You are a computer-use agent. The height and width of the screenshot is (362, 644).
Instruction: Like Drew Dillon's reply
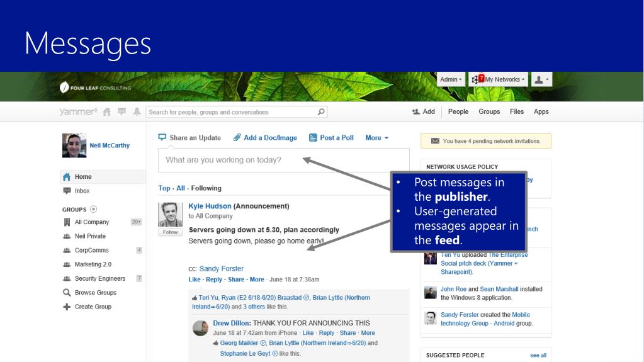tap(308, 333)
